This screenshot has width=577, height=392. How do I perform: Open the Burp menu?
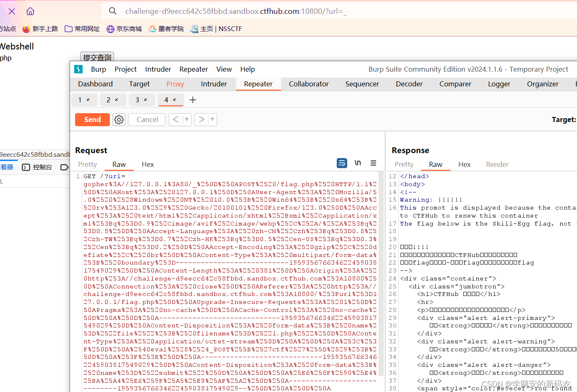pos(99,69)
